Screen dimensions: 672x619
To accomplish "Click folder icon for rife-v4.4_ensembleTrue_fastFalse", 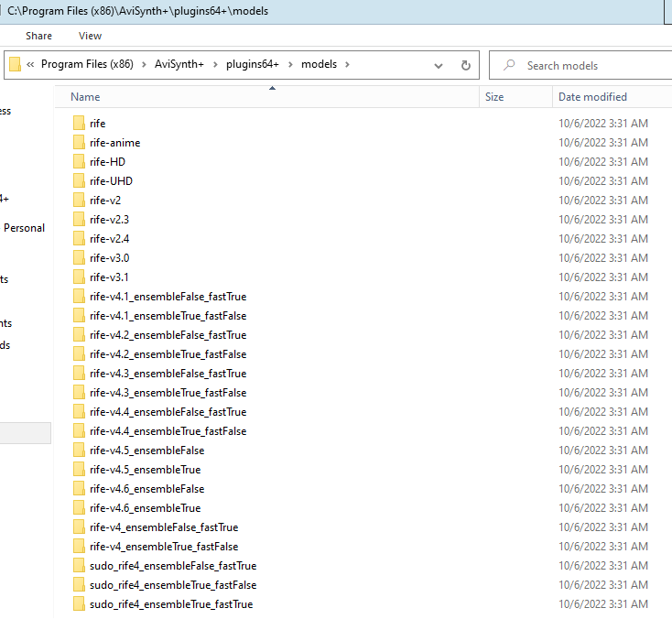I will click(x=79, y=430).
